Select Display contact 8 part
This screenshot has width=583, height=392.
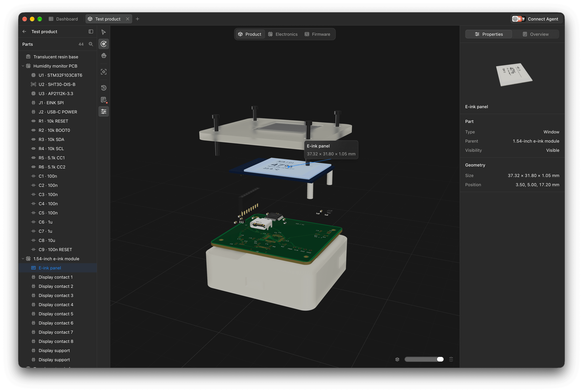(58, 342)
